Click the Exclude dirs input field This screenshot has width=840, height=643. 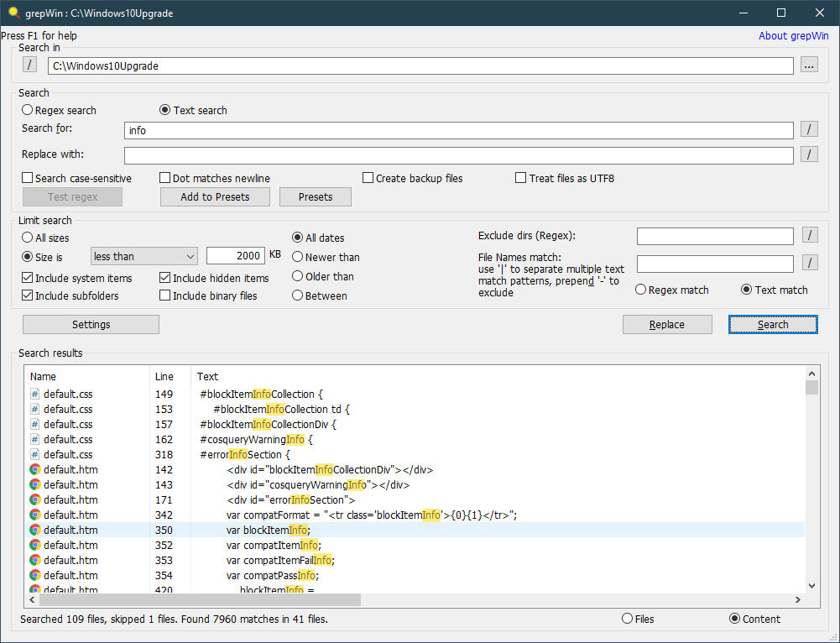[715, 236]
